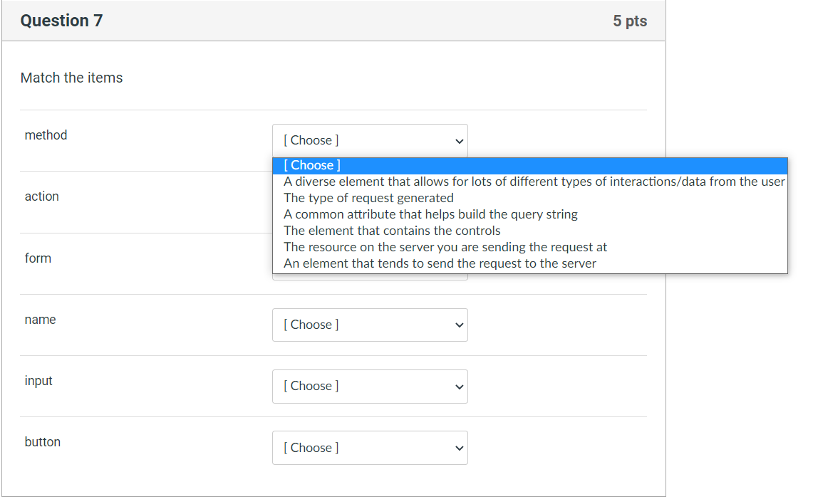
Task: Open the dropdown next to input
Action: pyautogui.click(x=369, y=386)
